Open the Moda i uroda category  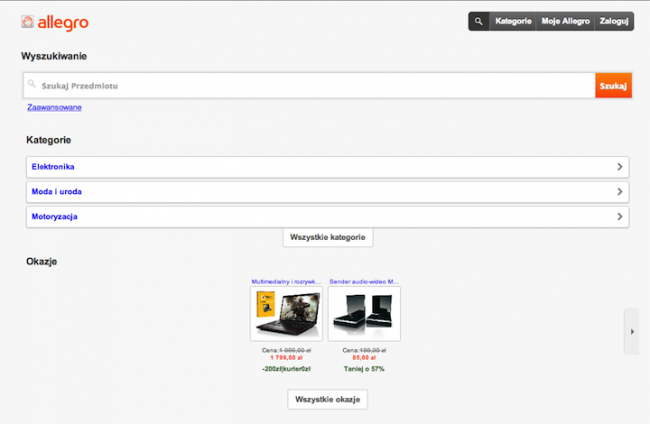[327, 192]
